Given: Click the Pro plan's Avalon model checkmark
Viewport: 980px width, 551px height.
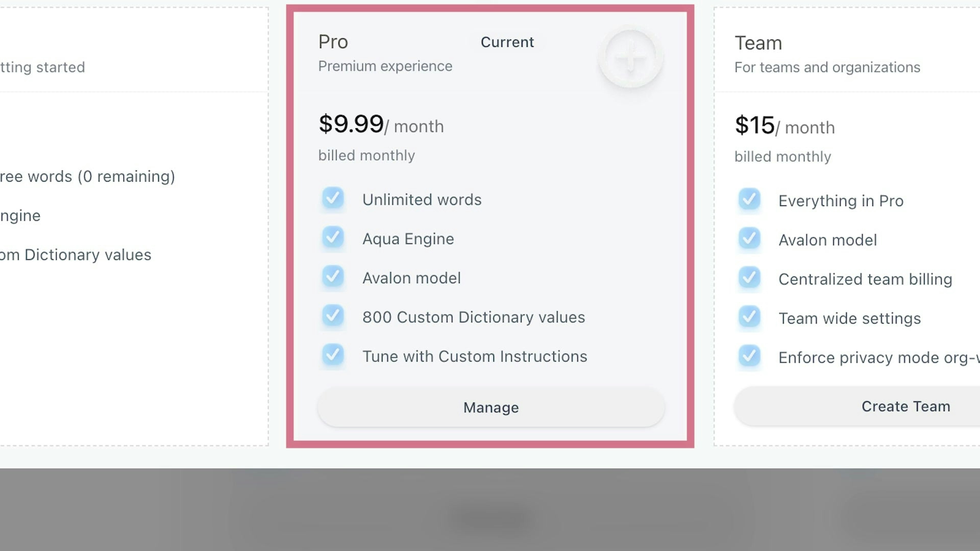Looking at the screenshot, I should [x=333, y=277].
